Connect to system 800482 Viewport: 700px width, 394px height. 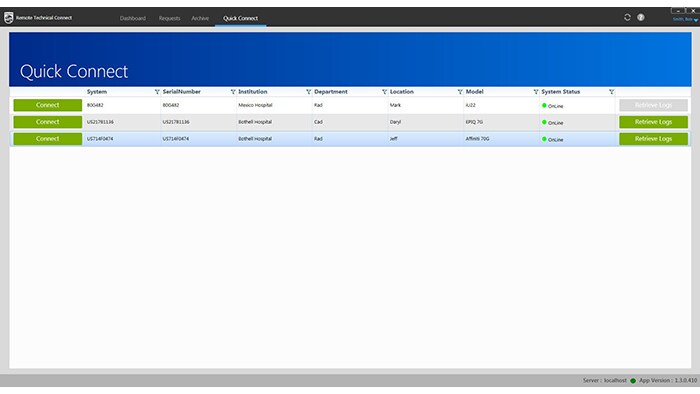coord(48,105)
